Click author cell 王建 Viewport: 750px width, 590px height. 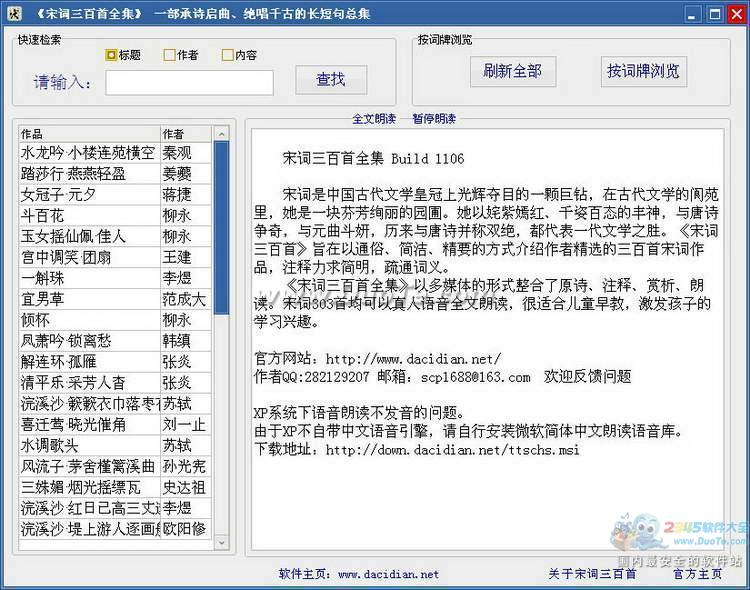click(186, 257)
